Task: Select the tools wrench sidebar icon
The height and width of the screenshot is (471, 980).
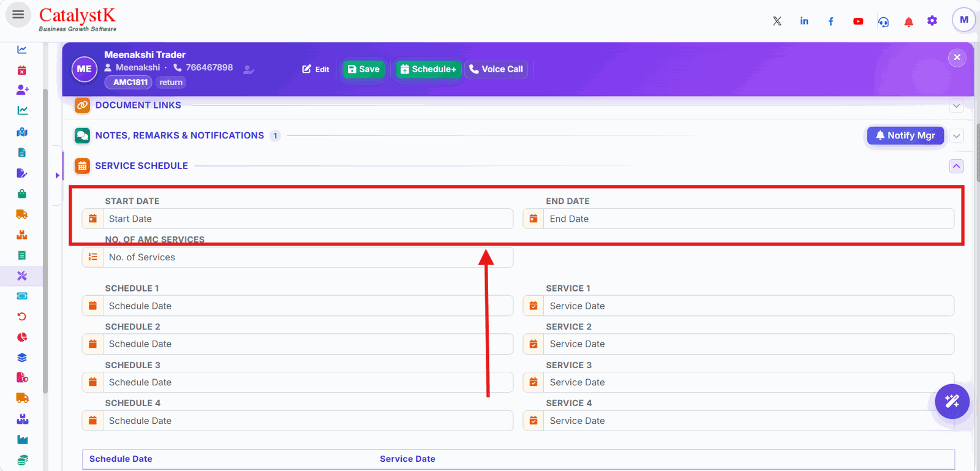Action: point(22,276)
